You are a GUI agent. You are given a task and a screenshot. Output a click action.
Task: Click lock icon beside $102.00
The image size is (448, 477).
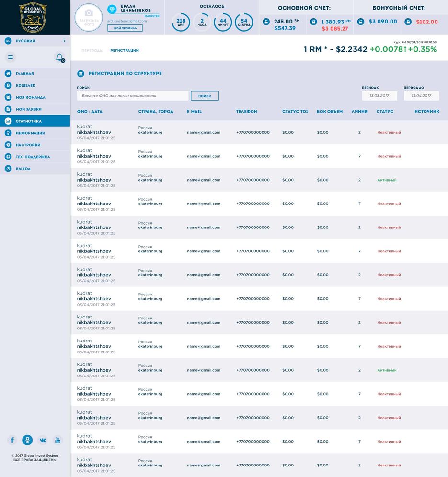pos(408,22)
